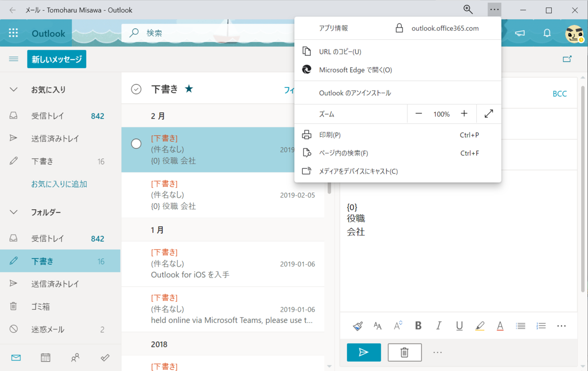This screenshot has height=371, width=588.
Task: Toggle fullscreen in the zoom row
Action: 489,114
